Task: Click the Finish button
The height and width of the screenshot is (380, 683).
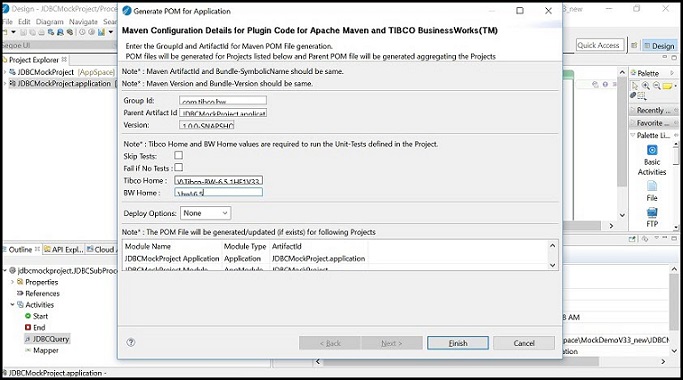Action: click(458, 343)
